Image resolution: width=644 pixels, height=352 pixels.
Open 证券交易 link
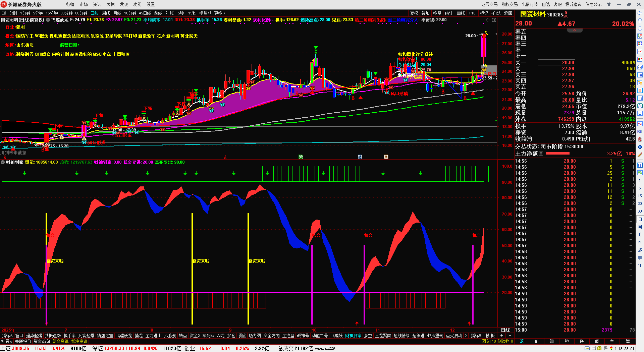[489, 4]
